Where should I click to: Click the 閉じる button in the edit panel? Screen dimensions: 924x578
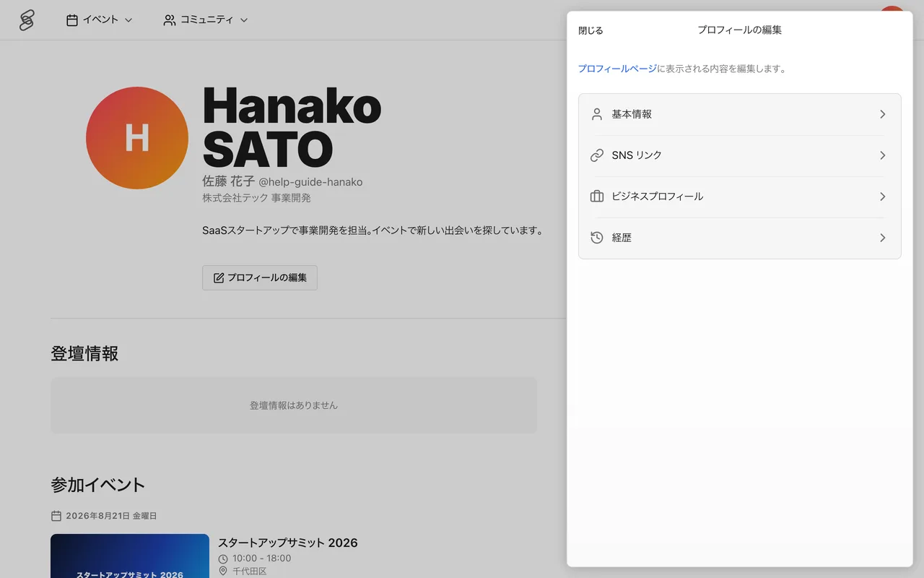590,30
